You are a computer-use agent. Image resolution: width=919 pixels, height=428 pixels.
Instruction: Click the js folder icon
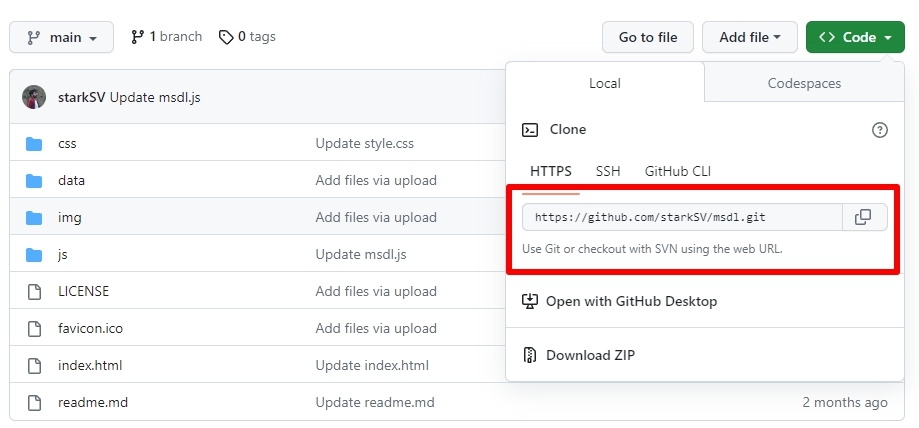click(x=34, y=254)
